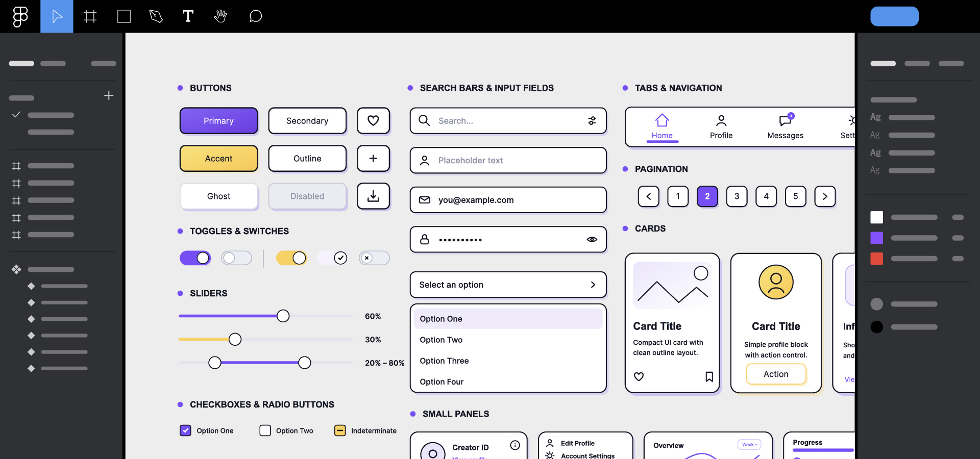Click the next page arrow in pagination

point(825,196)
